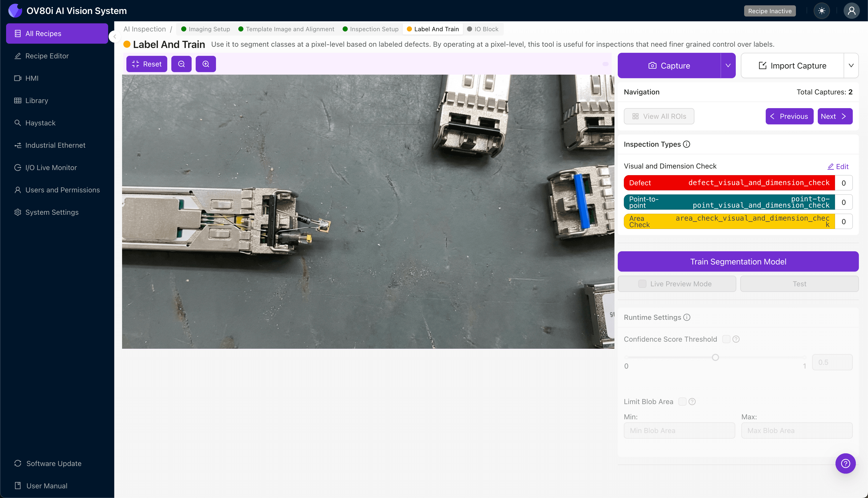Image resolution: width=868 pixels, height=498 pixels.
Task: Click the Inspection Types info icon
Action: tap(686, 144)
